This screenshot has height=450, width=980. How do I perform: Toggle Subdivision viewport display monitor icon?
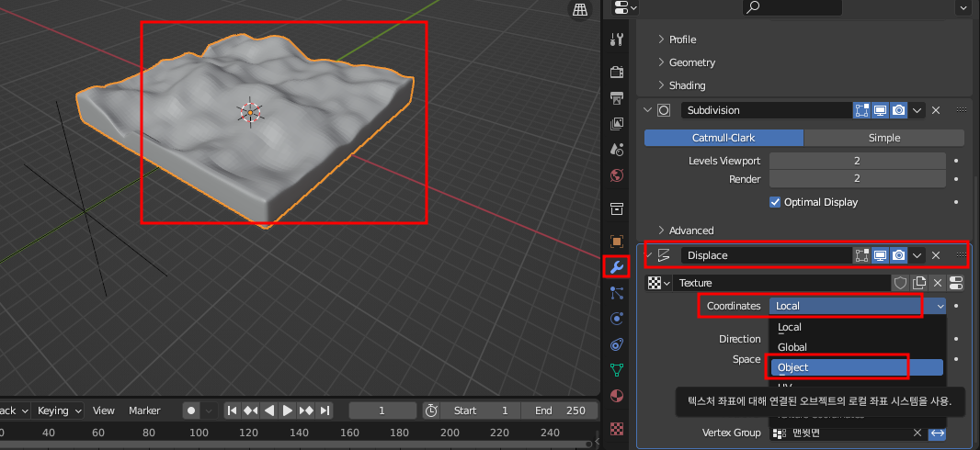pyautogui.click(x=880, y=110)
